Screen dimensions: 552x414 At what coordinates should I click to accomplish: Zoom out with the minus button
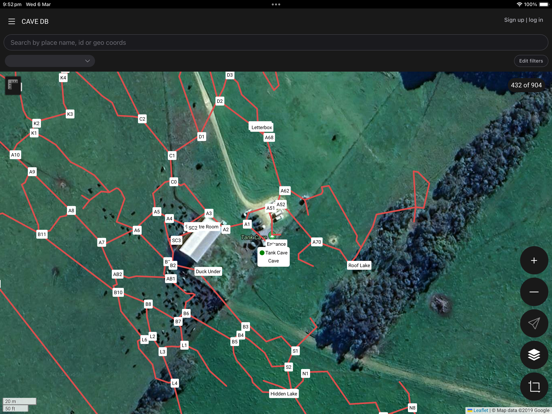pyautogui.click(x=534, y=292)
